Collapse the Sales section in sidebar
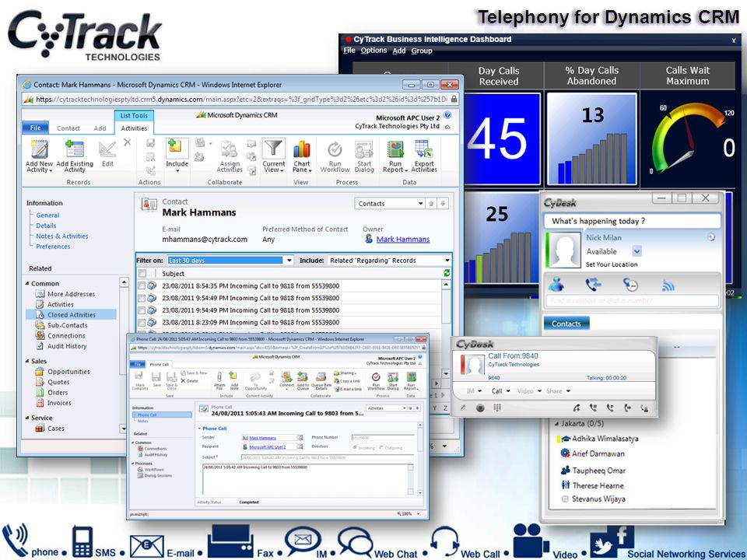Viewport: 747px width, 560px height. click(x=27, y=361)
